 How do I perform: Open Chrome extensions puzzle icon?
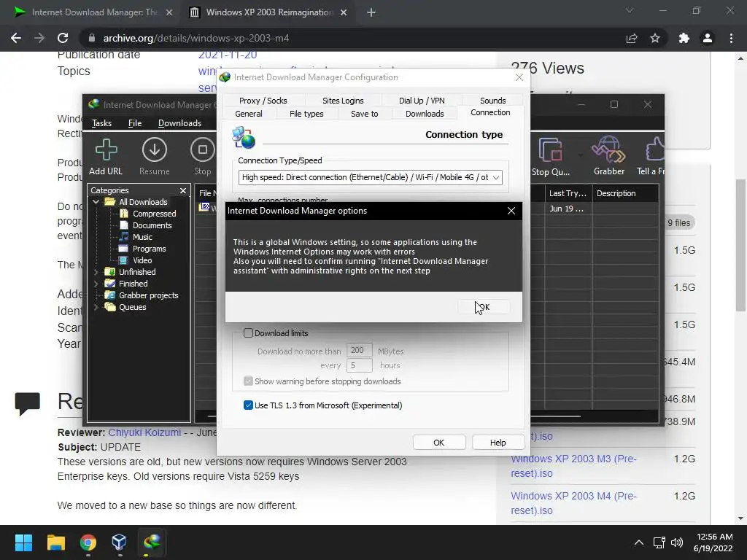pyautogui.click(x=684, y=38)
